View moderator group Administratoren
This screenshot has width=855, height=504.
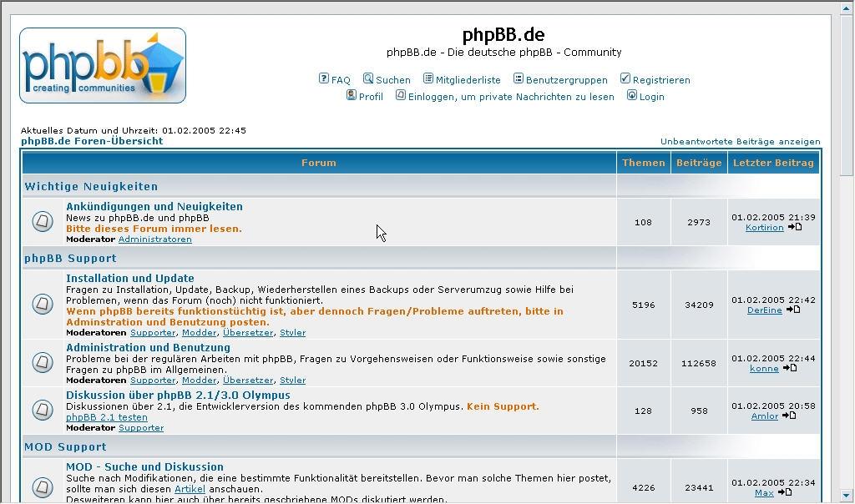[x=154, y=239]
